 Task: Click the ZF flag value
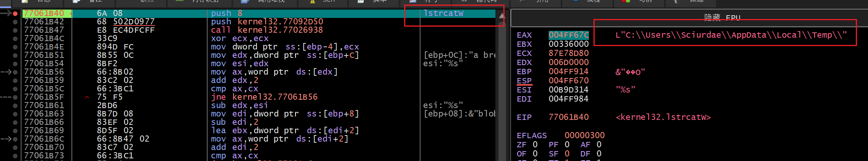coord(535,145)
